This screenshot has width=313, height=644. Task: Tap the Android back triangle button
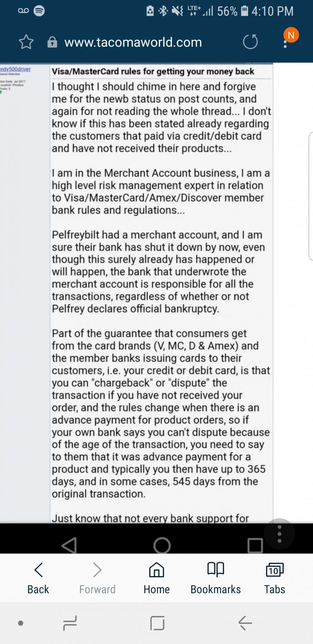click(69, 545)
